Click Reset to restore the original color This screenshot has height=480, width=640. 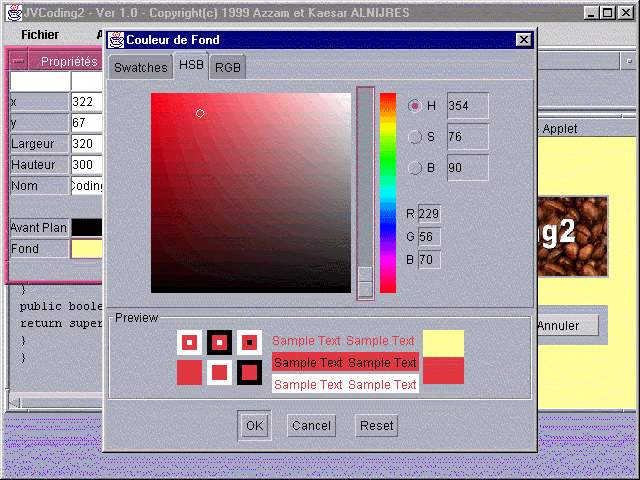tap(376, 426)
